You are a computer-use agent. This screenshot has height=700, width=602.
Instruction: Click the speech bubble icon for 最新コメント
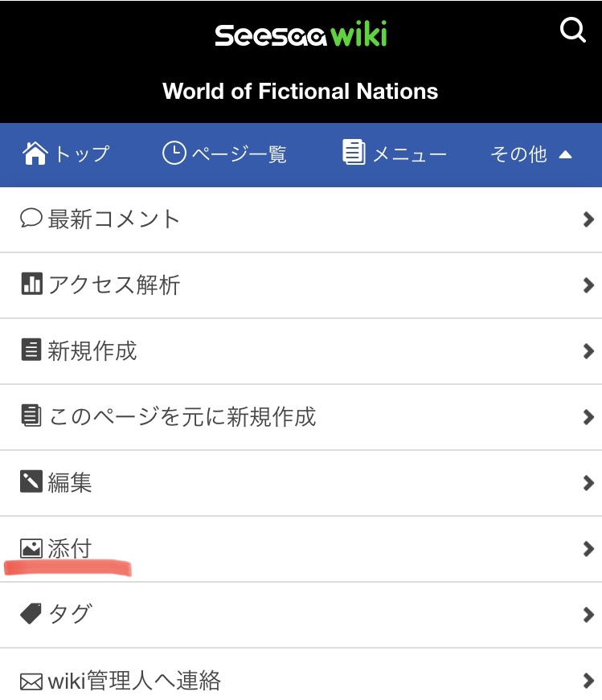(31, 219)
